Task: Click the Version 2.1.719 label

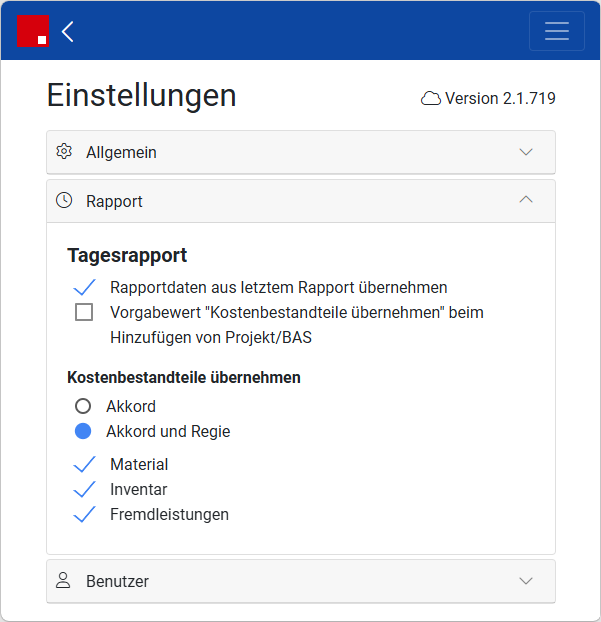Action: (500, 98)
